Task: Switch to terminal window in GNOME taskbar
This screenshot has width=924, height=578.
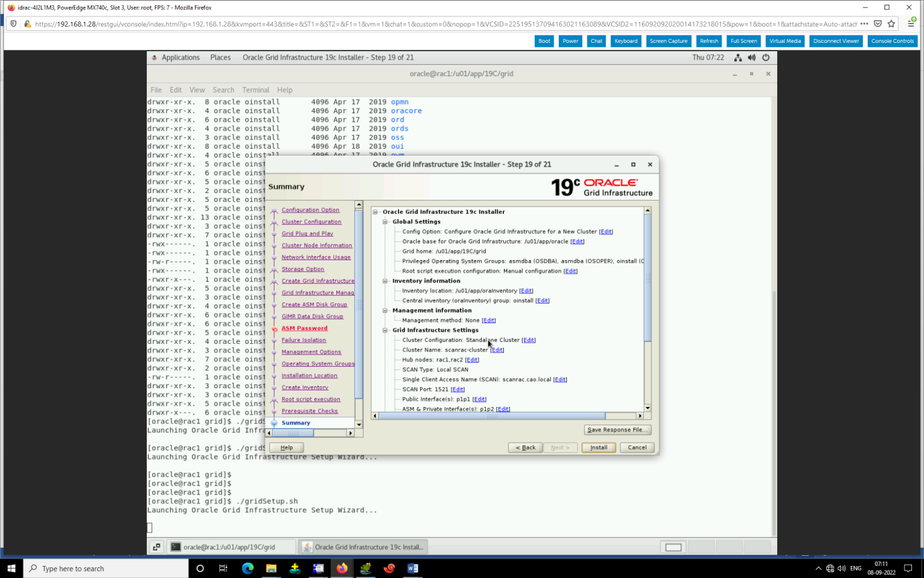Action: [232, 547]
